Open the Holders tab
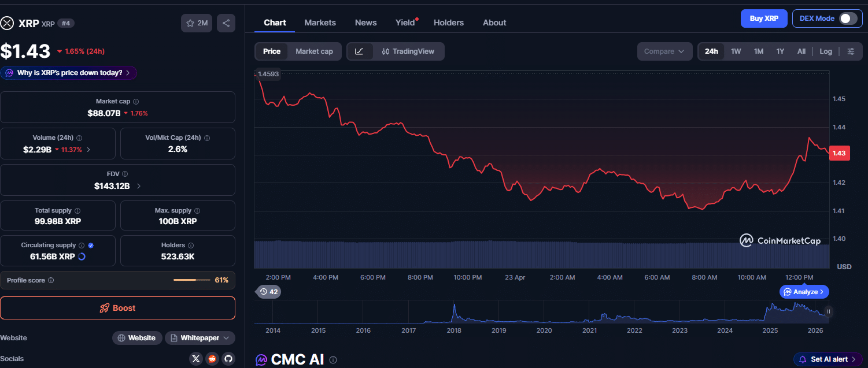The image size is (868, 368). [x=448, y=23]
